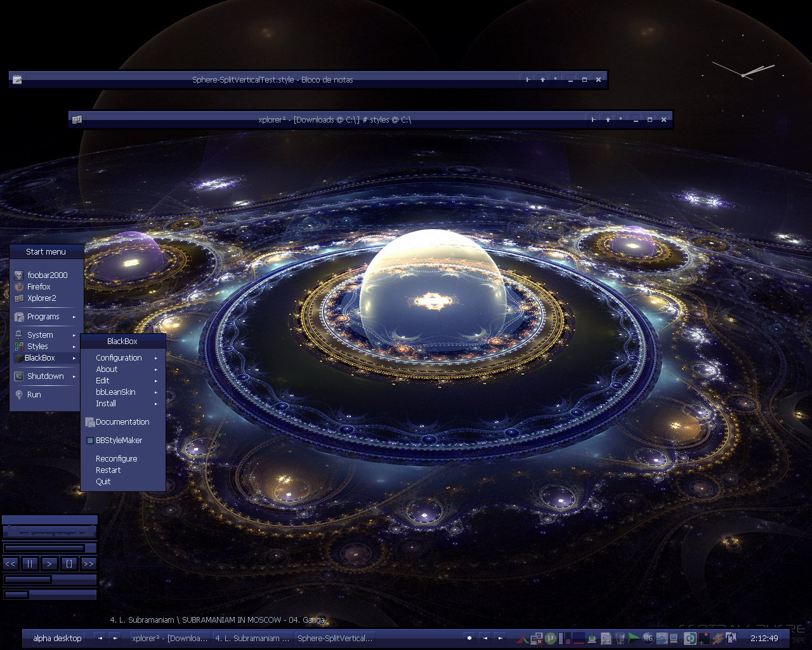Screen dimensions: 812x650
Task: Click the Bloco de notas window title text
Action: click(x=272, y=80)
